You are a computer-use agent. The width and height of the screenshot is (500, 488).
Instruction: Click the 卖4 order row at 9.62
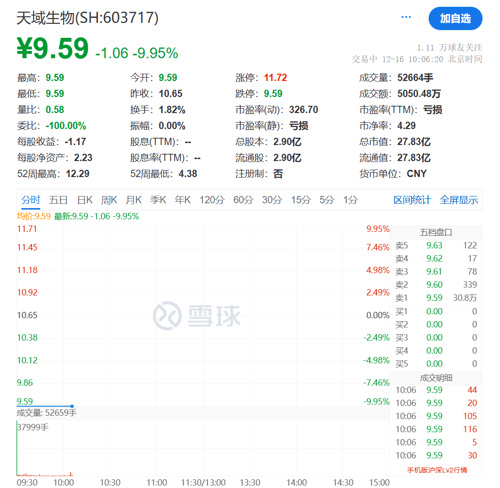point(436,259)
